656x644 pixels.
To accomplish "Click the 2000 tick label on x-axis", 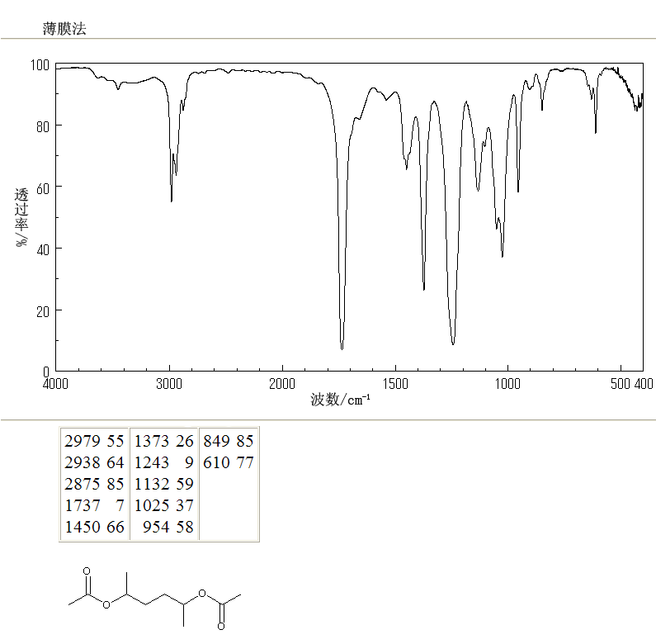I will (282, 385).
